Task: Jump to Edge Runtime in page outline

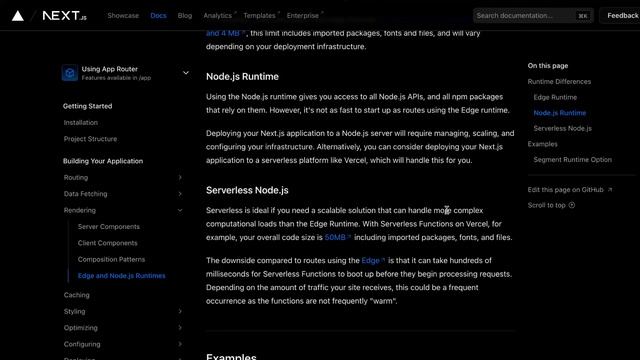Action: tap(555, 97)
